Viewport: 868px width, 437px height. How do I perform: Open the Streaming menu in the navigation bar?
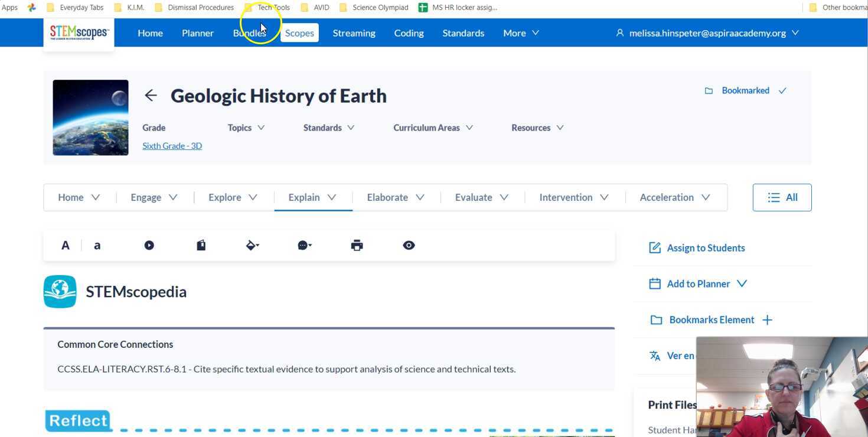click(x=354, y=32)
